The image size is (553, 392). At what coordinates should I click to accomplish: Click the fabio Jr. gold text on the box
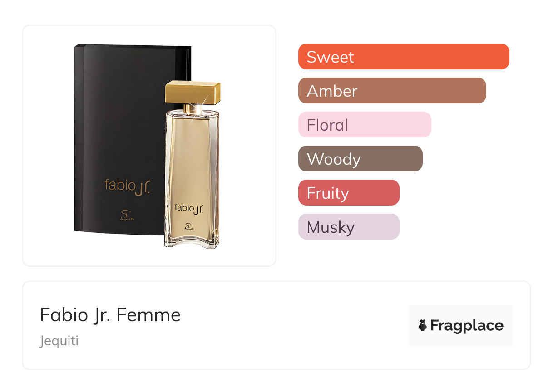point(127,186)
